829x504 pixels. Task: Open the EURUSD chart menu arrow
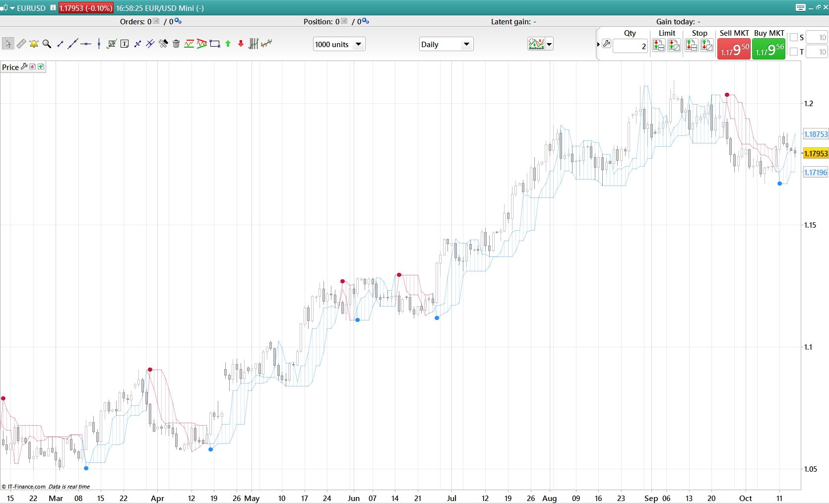click(12, 8)
